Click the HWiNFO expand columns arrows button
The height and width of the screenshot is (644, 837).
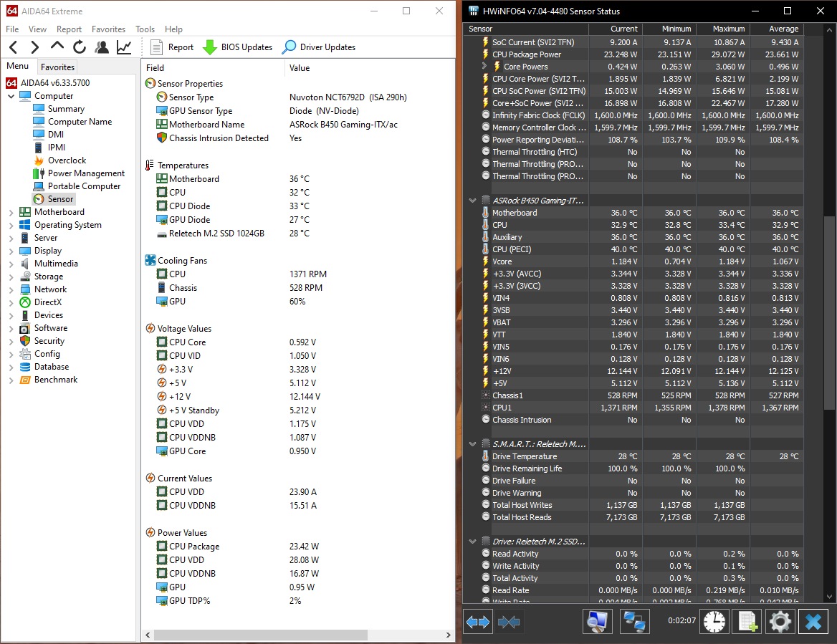pyautogui.click(x=478, y=622)
